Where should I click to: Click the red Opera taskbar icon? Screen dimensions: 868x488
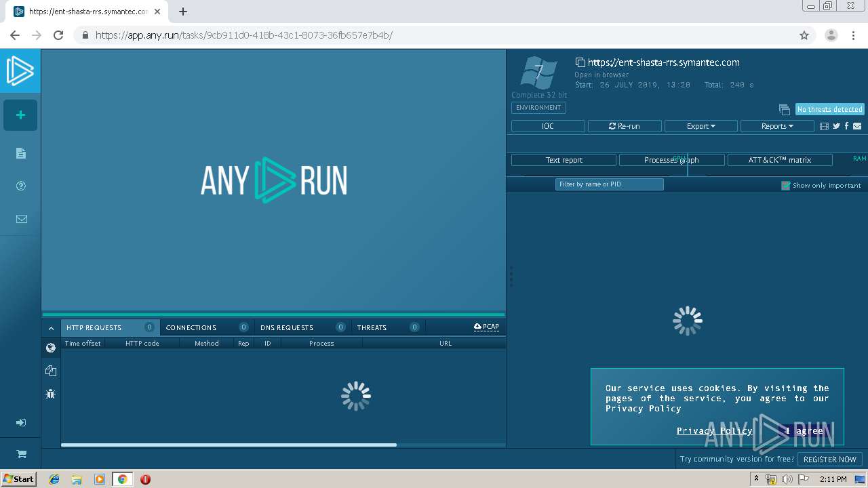pyautogui.click(x=145, y=479)
